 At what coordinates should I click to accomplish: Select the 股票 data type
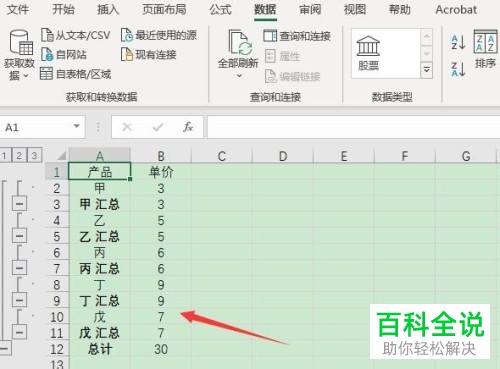368,53
